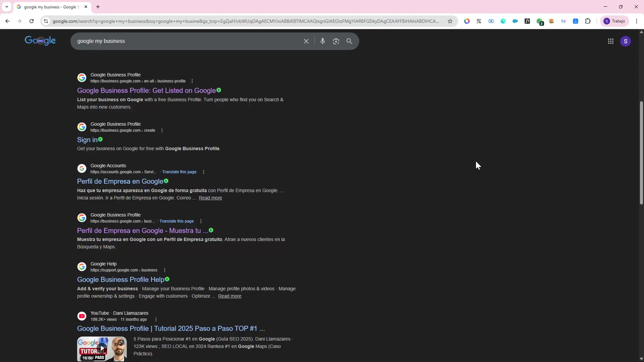Open Google Business Profile: Get Listed on Google
The width and height of the screenshot is (644, 362).
pos(146,90)
